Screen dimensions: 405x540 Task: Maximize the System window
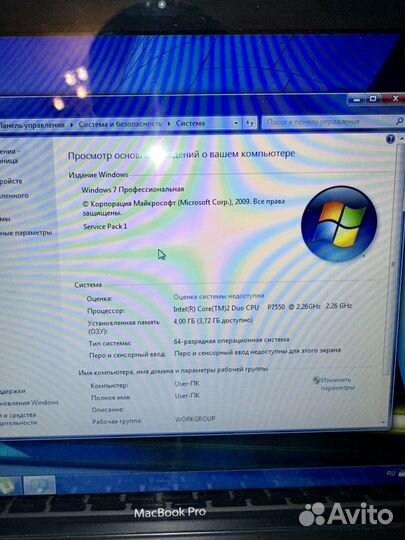(373, 99)
